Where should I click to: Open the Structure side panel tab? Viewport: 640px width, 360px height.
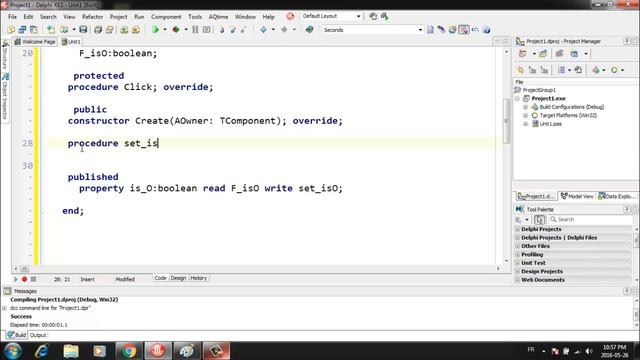click(x=5, y=55)
